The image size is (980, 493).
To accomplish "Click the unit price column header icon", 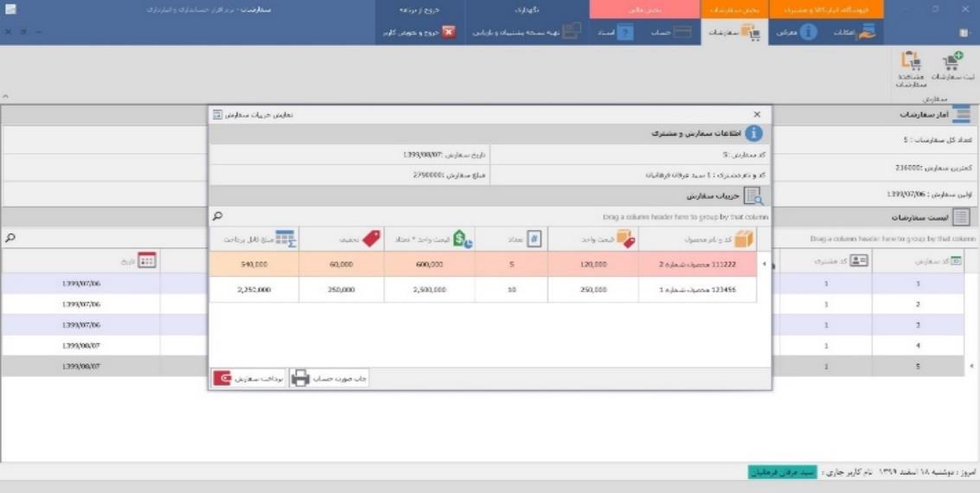I will coord(625,239).
